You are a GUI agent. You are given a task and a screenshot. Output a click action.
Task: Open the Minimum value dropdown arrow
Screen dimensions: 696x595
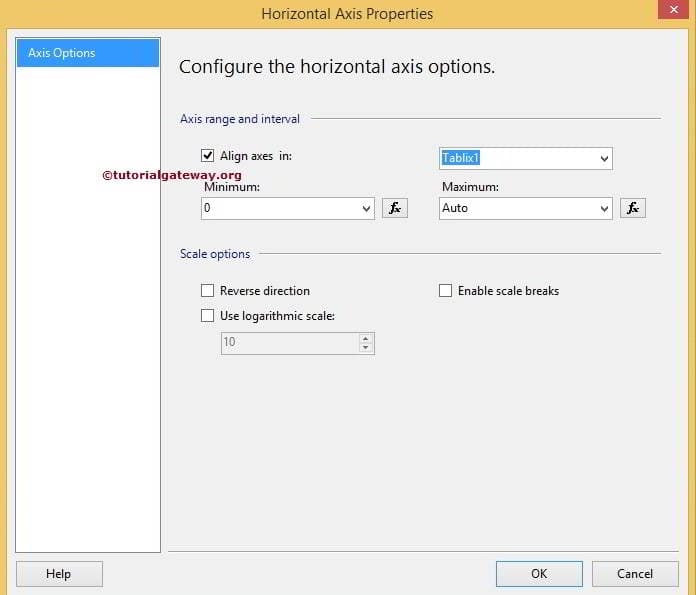pyautogui.click(x=366, y=209)
